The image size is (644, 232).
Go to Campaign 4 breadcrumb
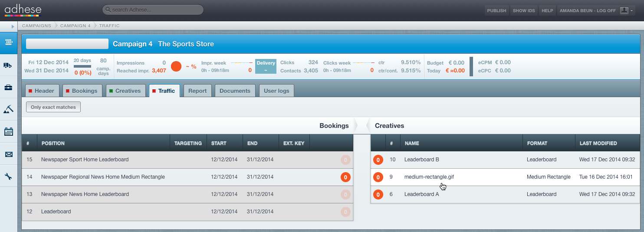76,26
